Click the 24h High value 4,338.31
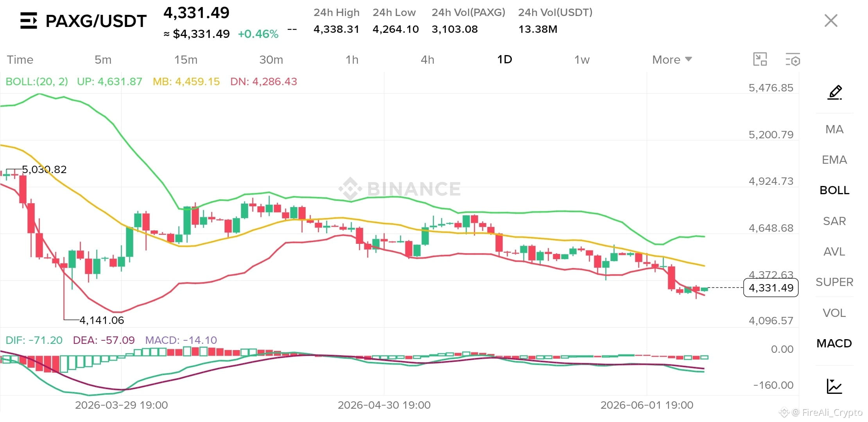Viewport: 868px width, 422px height. click(336, 29)
